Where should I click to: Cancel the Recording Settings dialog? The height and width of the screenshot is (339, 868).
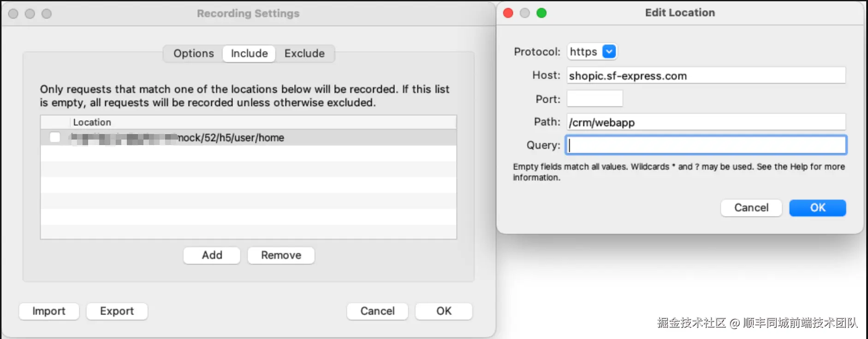[x=377, y=311]
